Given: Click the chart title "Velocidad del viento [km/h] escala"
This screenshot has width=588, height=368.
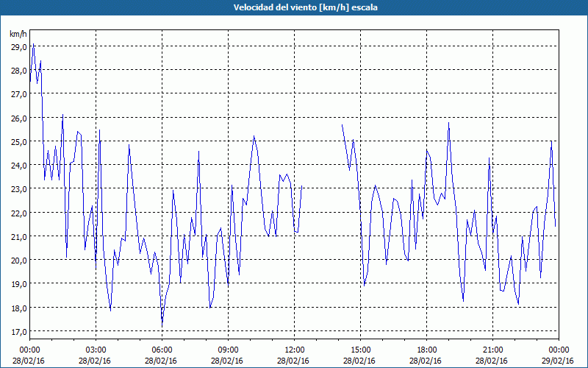Looking at the screenshot, I should point(305,7).
